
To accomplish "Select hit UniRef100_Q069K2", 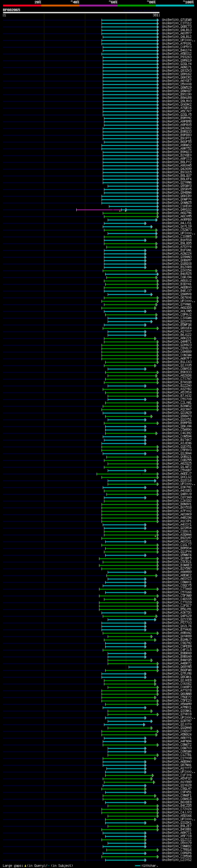I will 177,104.
